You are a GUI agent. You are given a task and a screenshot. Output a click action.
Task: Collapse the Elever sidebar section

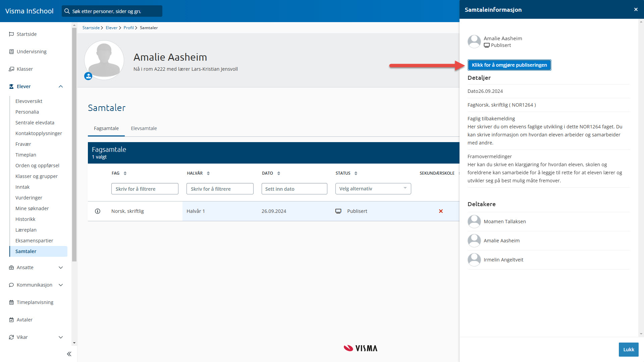(x=61, y=86)
